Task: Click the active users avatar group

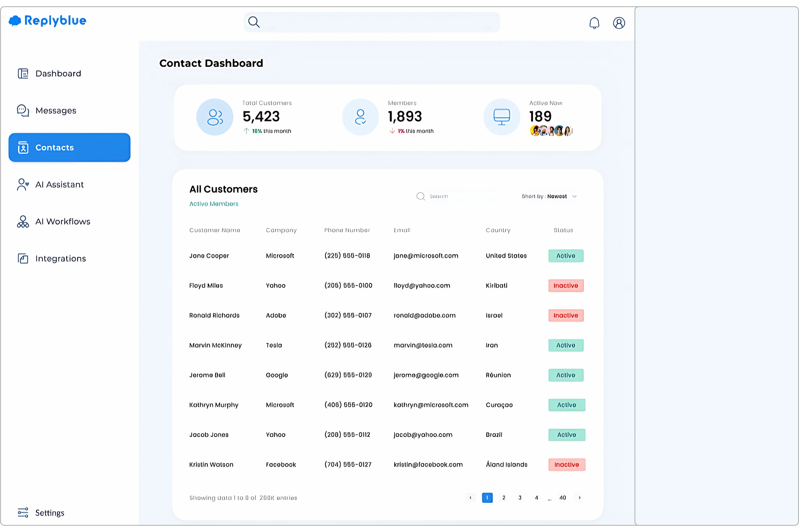Action: pos(551,131)
